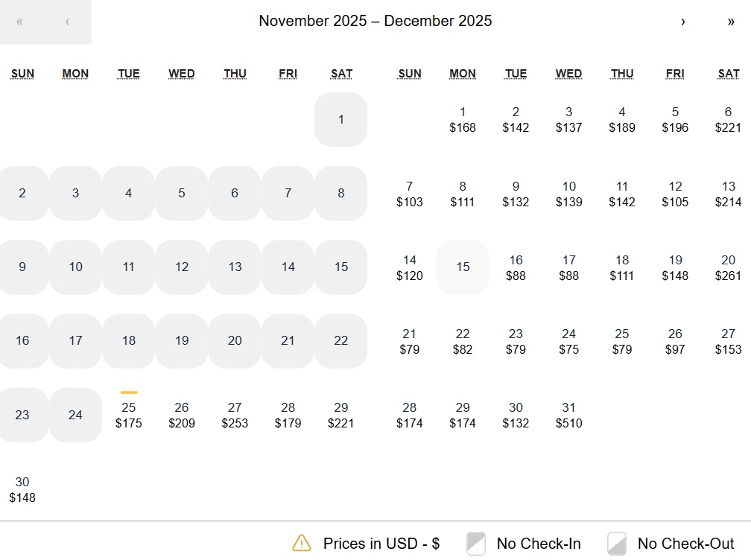Select December 1 priced at $168

point(463,119)
